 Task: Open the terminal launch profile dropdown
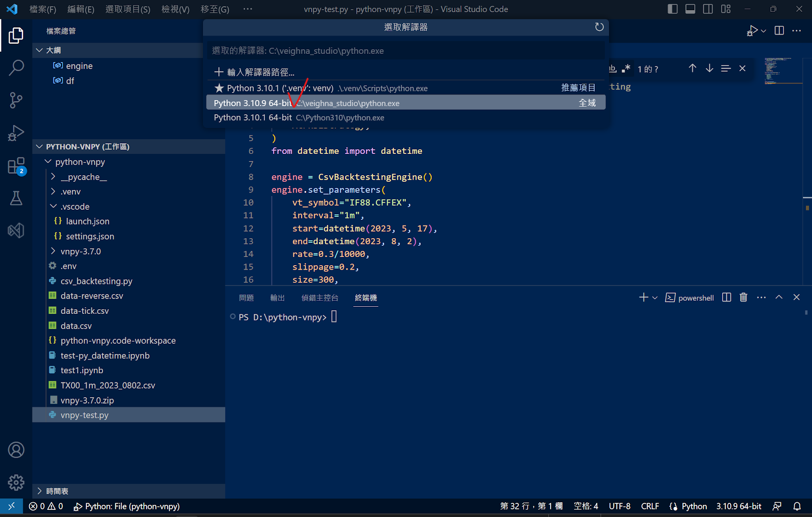(x=655, y=298)
